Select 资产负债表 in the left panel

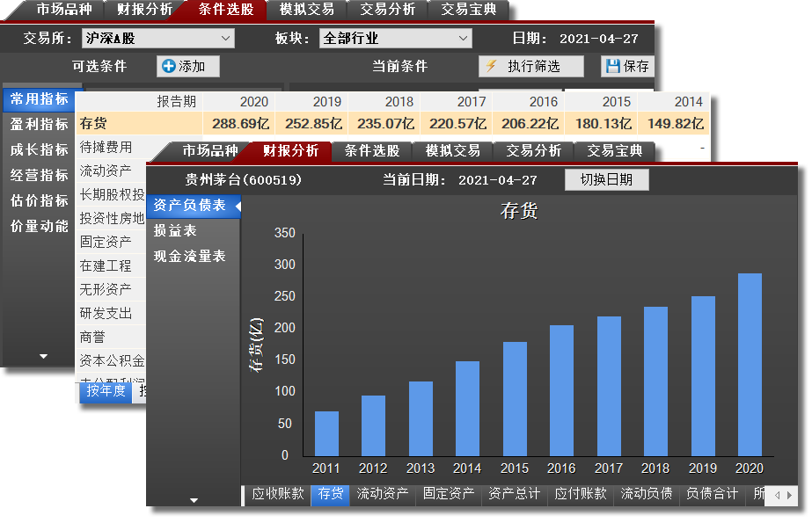point(194,206)
